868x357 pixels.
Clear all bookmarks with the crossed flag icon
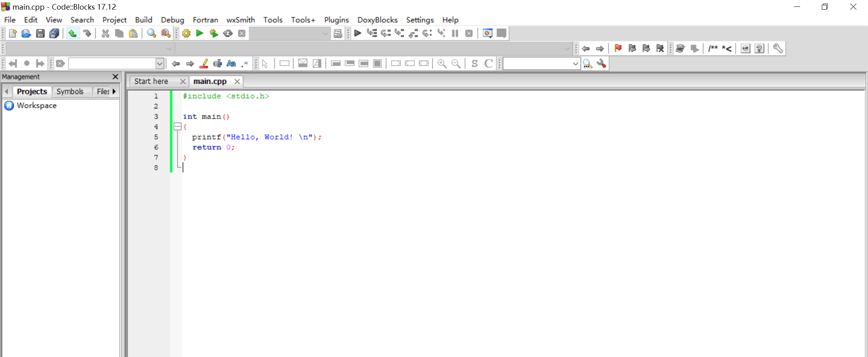pyautogui.click(x=660, y=48)
